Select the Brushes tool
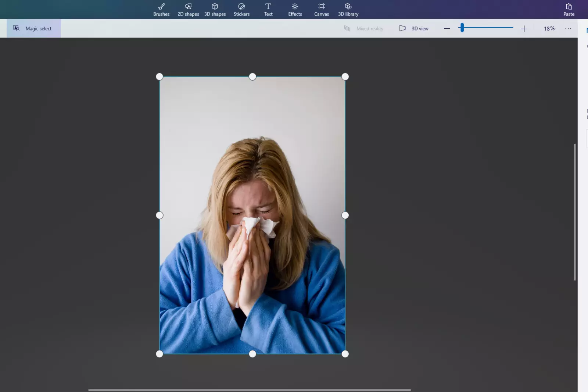Image resolution: width=588 pixels, height=392 pixels. 161,9
